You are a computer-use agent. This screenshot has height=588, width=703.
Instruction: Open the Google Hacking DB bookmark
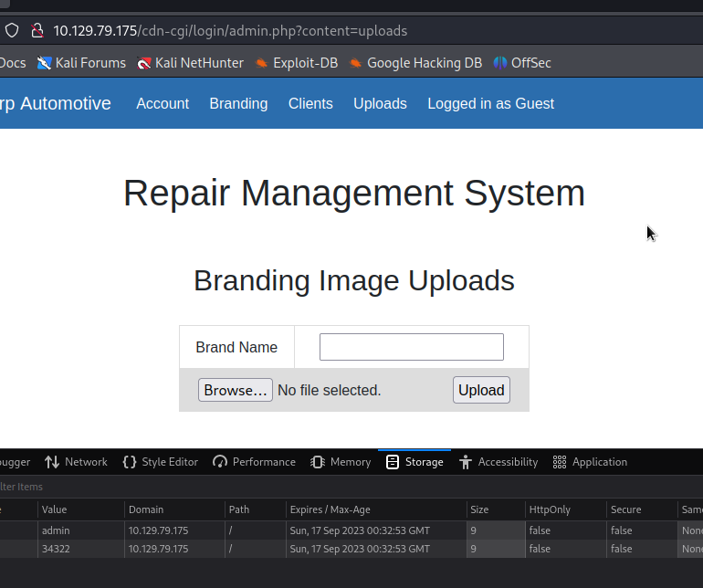click(x=414, y=63)
